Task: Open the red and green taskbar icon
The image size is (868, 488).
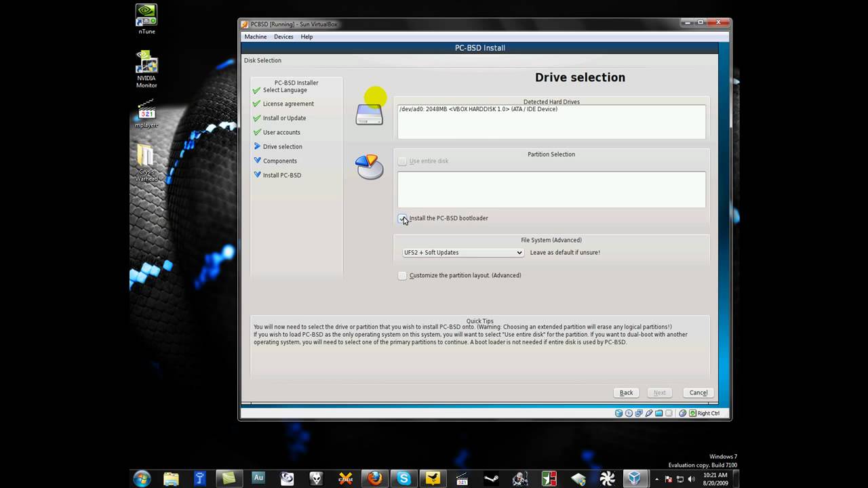Action: click(x=549, y=479)
